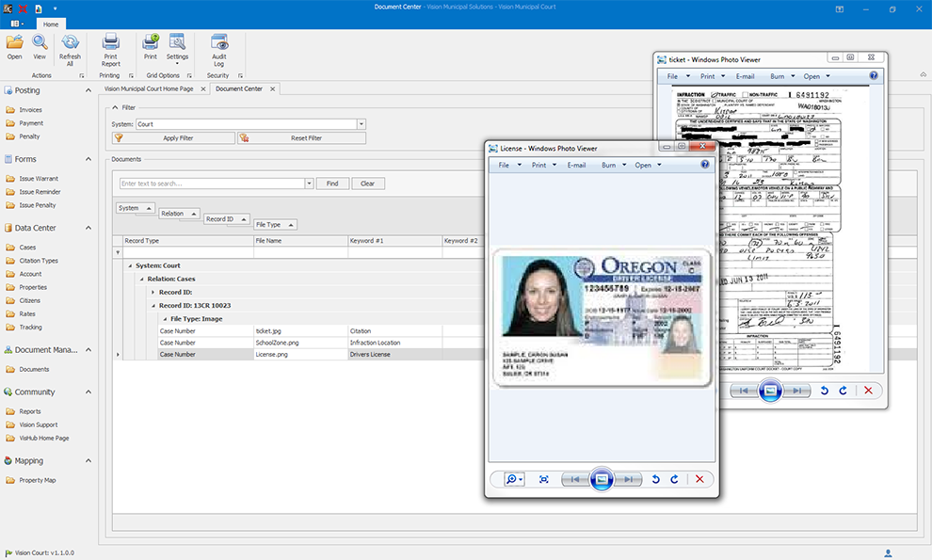Collapse the Record ID: 13CR 10023 group
The image size is (932, 560).
(153, 306)
